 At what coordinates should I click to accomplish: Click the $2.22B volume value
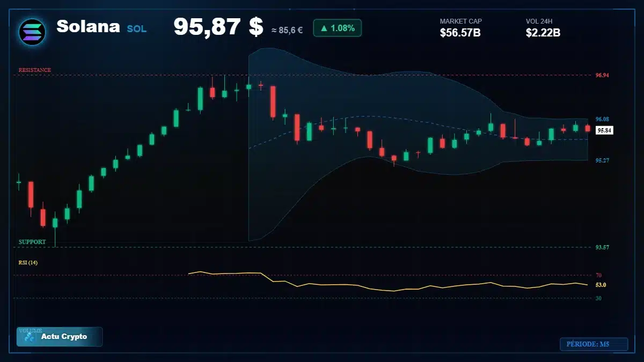[543, 33]
